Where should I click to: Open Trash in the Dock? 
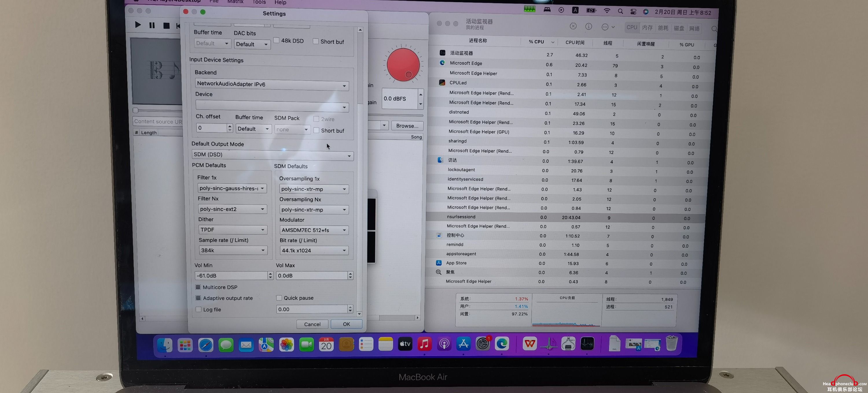(672, 343)
